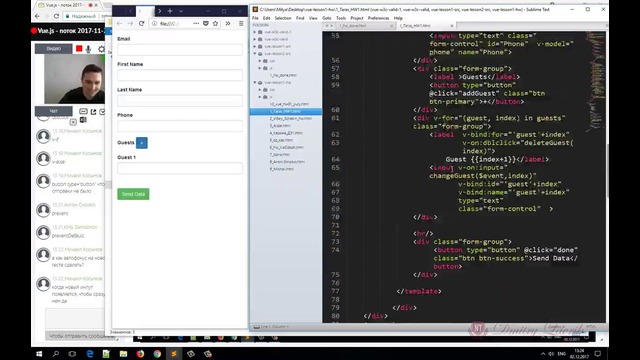Viewport: 640px width, 360px height.
Task: Expand the vue-lesson1-src folder
Action: point(255,47)
